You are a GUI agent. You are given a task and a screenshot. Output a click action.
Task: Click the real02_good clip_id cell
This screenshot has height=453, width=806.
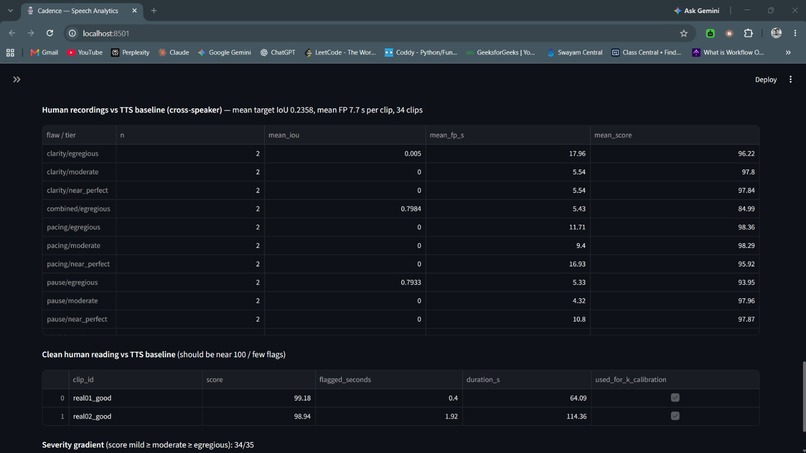[136, 416]
